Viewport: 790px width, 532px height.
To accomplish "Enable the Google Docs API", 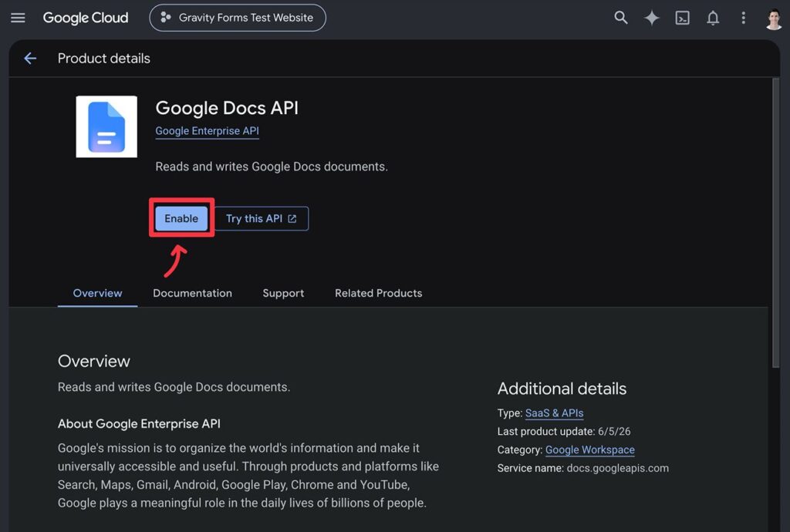I will pos(181,218).
